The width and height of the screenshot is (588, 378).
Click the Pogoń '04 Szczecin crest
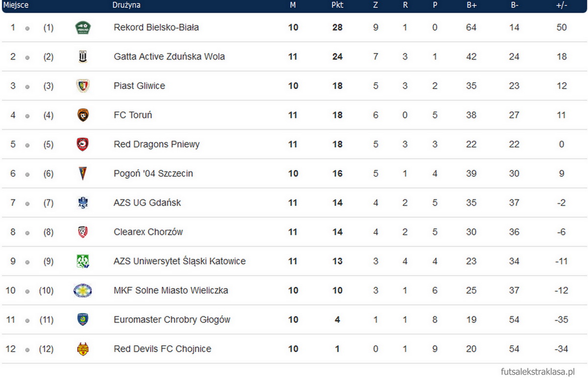(x=82, y=173)
